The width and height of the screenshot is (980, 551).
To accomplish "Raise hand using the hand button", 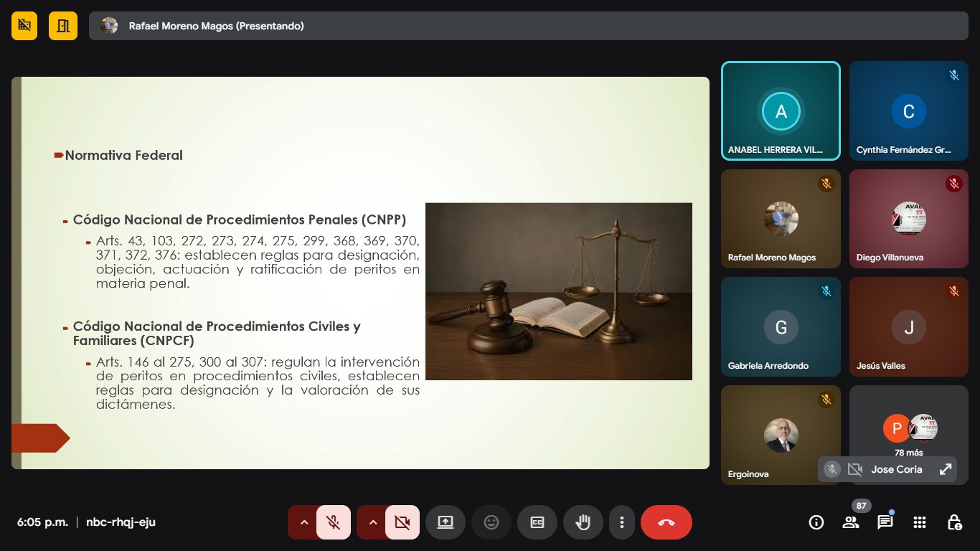I will pos(583,522).
